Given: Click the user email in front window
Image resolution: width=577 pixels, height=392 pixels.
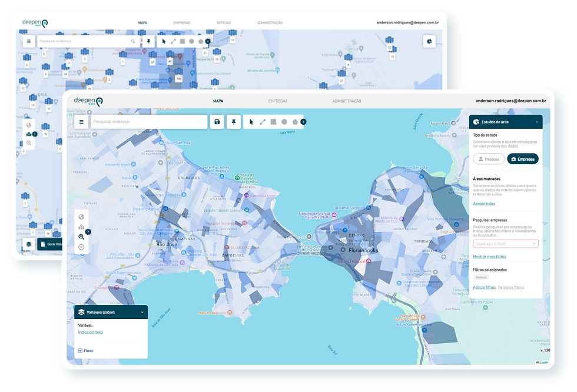Looking at the screenshot, I should [511, 101].
